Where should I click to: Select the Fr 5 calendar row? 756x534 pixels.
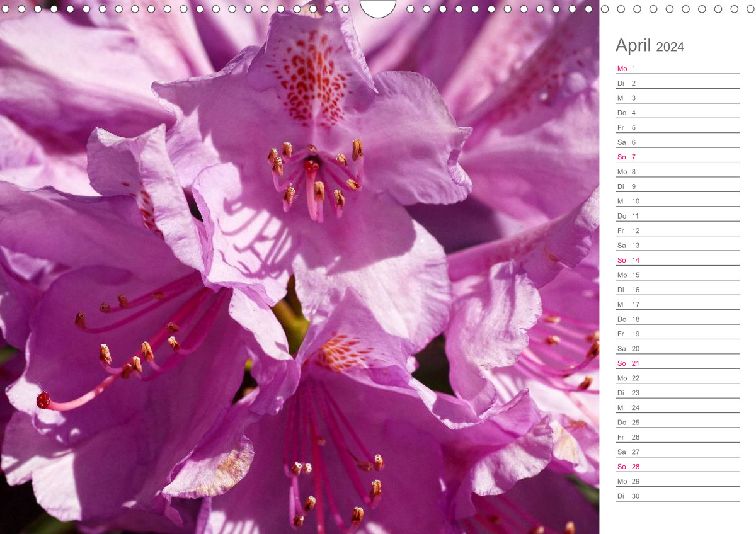677,127
